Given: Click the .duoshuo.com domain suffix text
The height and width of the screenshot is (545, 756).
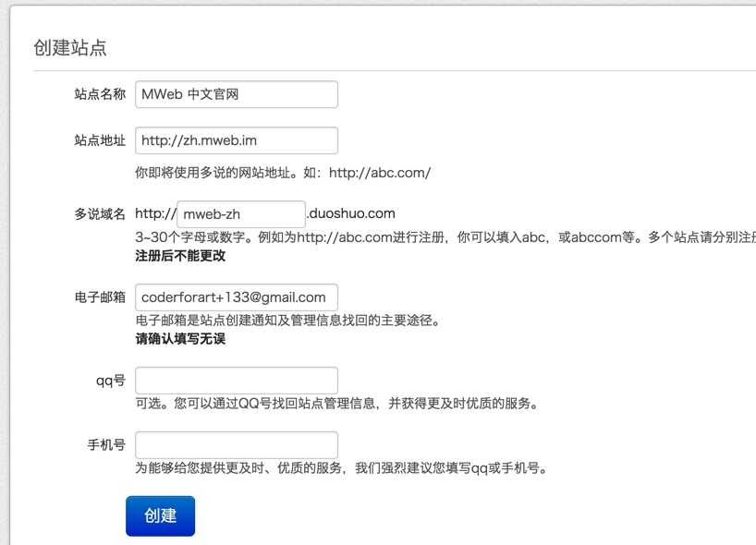Looking at the screenshot, I should point(351,213).
